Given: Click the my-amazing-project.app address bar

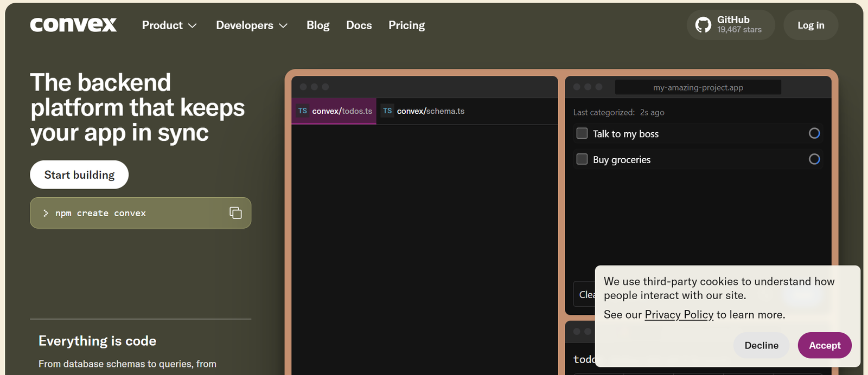Looking at the screenshot, I should [x=698, y=87].
